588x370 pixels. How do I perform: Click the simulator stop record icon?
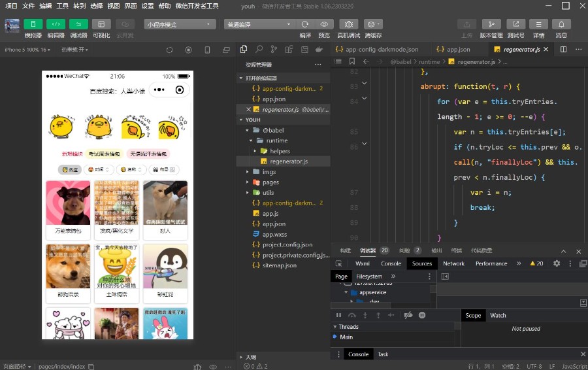(188, 50)
